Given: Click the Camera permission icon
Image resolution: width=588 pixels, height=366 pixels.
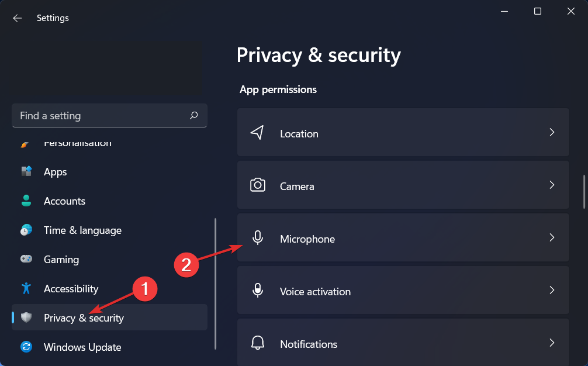Looking at the screenshot, I should pos(257,186).
